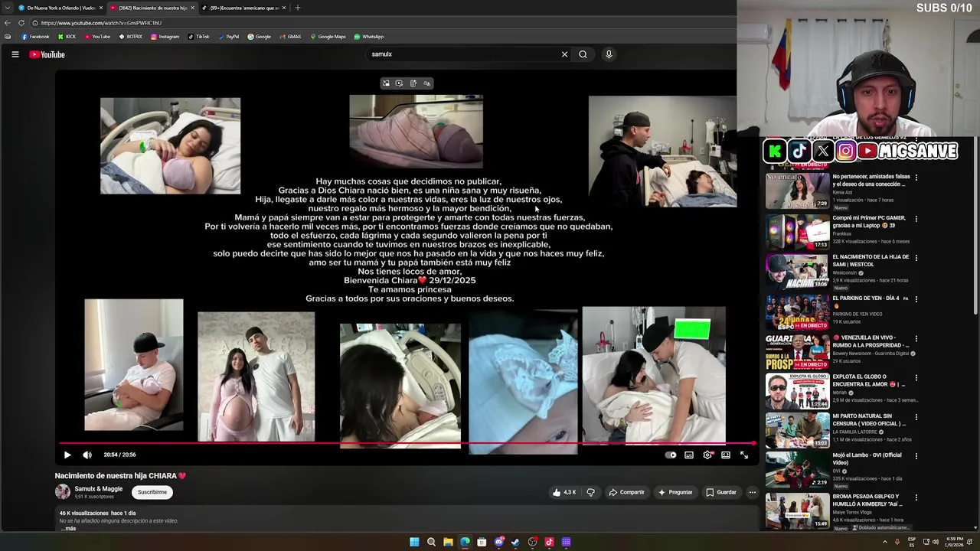Open options for EL PARKING DE YEN video
Image resolution: width=980 pixels, height=551 pixels.
tap(916, 299)
